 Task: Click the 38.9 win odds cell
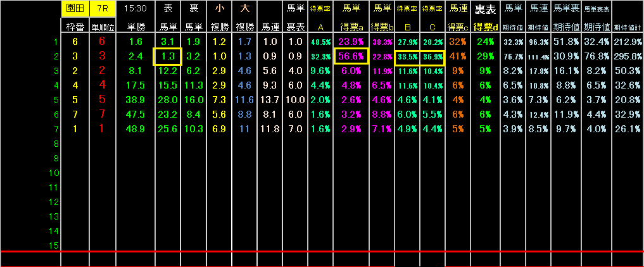pyautogui.click(x=136, y=100)
